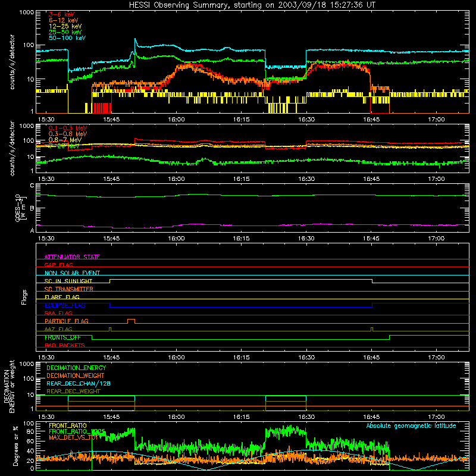476x476 pixels.
Task: Click the 16:45 tick below the GOES panel
Action: 371,239
